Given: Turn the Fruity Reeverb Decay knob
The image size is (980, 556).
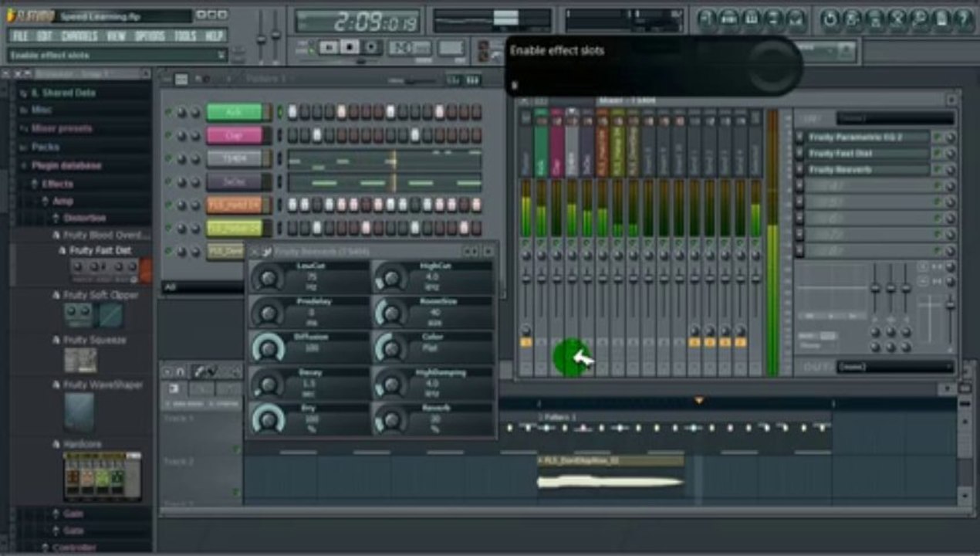Looking at the screenshot, I should pos(268,383).
